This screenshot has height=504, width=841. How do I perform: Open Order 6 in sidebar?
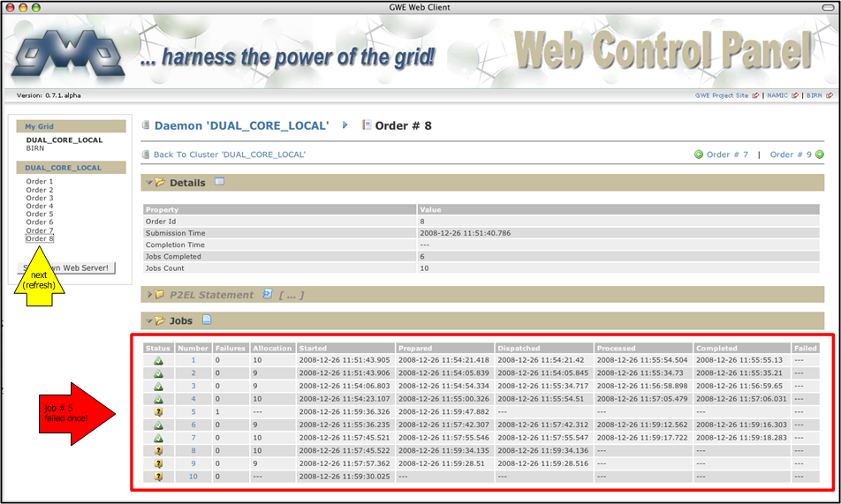tap(40, 222)
